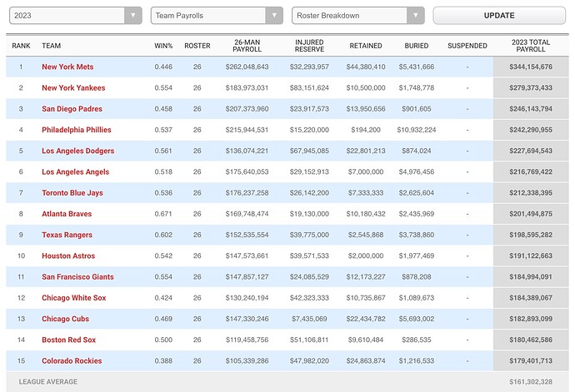This screenshot has width=575, height=392.
Task: Select Astros total payroll $191,122,663
Action: pyautogui.click(x=531, y=256)
